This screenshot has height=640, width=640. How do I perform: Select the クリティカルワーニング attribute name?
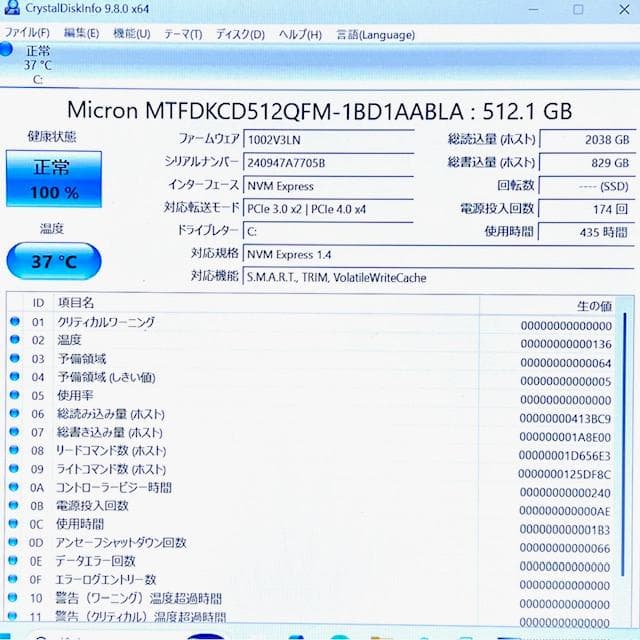pyautogui.click(x=106, y=322)
